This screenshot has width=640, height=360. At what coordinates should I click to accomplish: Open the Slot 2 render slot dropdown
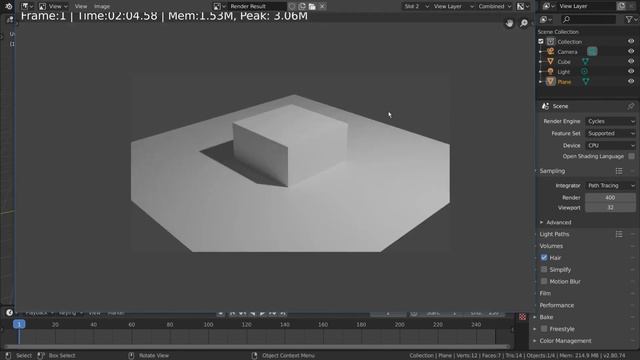pos(416,6)
